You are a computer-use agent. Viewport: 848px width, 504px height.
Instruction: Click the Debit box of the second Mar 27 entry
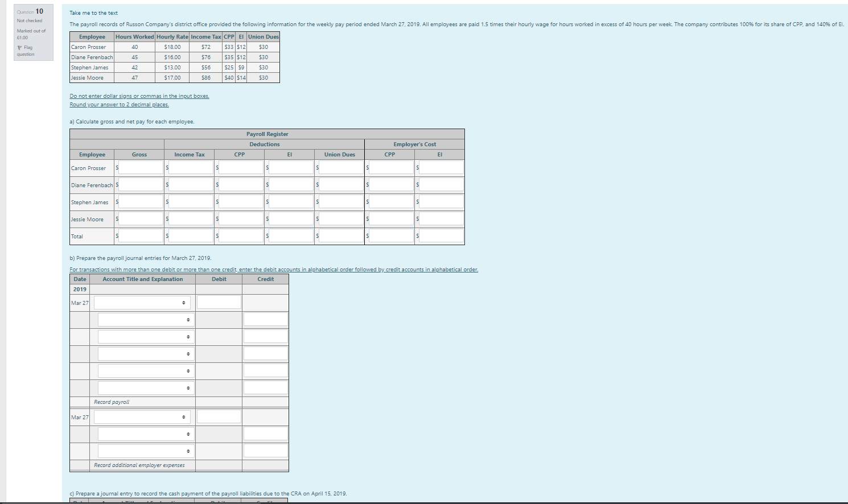pyautogui.click(x=219, y=416)
